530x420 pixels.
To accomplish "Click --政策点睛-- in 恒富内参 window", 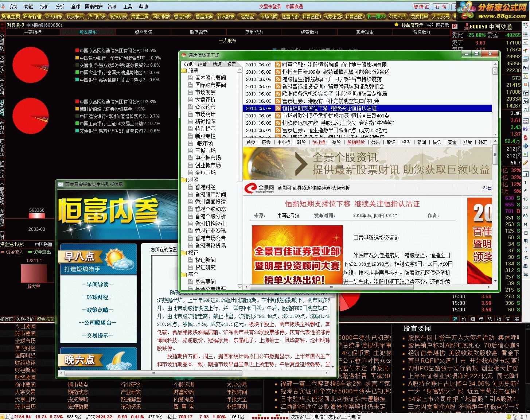I will coord(97,310).
